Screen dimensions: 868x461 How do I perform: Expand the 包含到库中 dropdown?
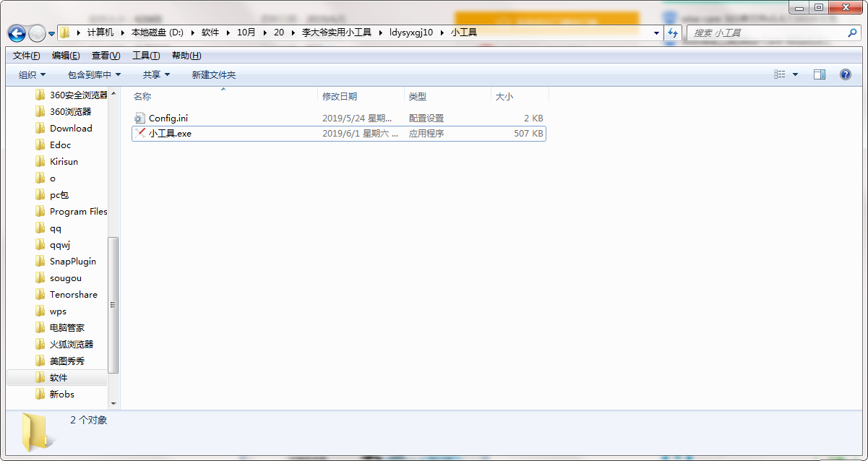point(94,74)
